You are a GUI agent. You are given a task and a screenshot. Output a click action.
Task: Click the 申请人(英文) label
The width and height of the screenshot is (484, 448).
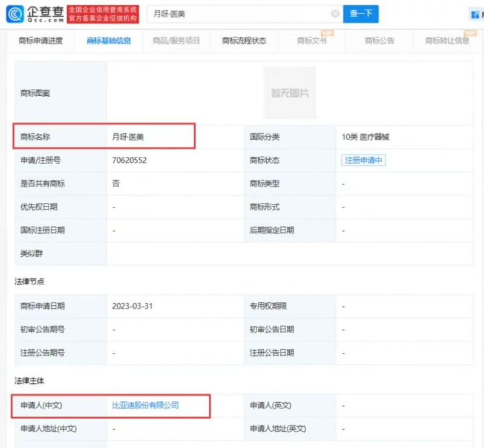coord(270,405)
